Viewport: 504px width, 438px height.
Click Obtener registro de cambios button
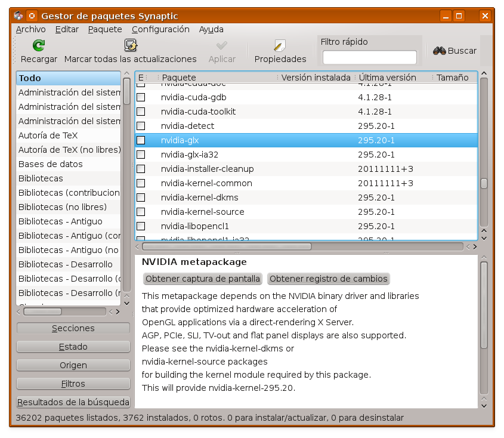(329, 279)
